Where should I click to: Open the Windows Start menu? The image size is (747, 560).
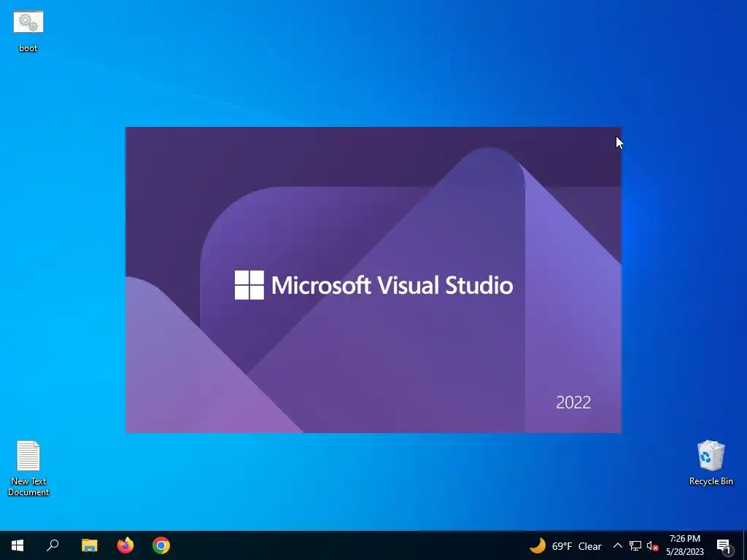18,545
